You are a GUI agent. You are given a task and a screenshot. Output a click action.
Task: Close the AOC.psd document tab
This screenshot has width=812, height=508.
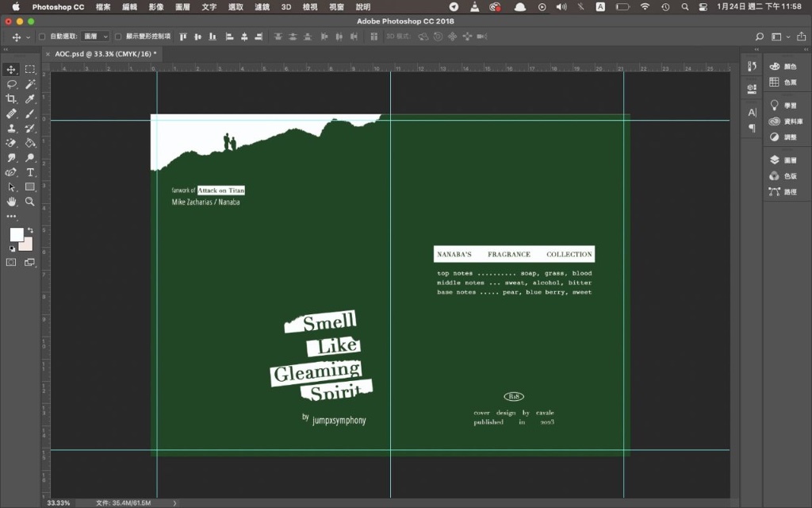48,54
